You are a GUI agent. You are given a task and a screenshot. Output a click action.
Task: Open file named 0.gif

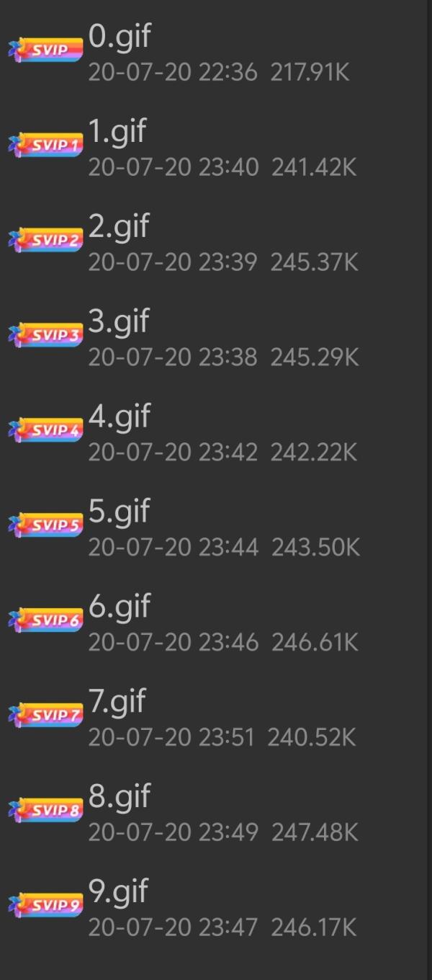click(120, 36)
